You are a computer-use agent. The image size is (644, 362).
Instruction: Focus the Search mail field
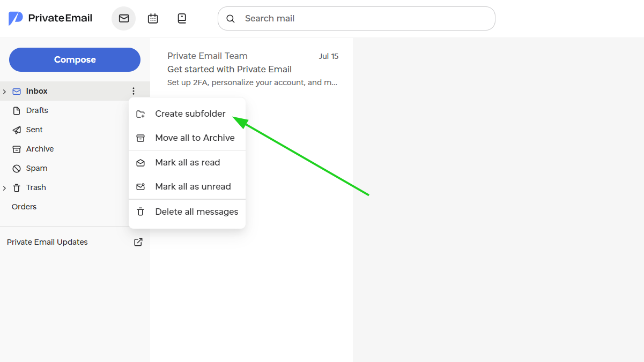[357, 19]
